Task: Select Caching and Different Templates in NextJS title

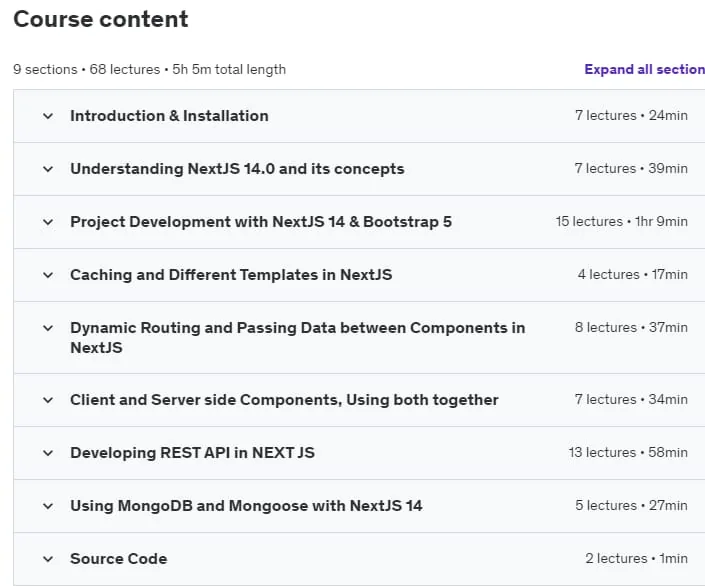Action: [x=231, y=275]
